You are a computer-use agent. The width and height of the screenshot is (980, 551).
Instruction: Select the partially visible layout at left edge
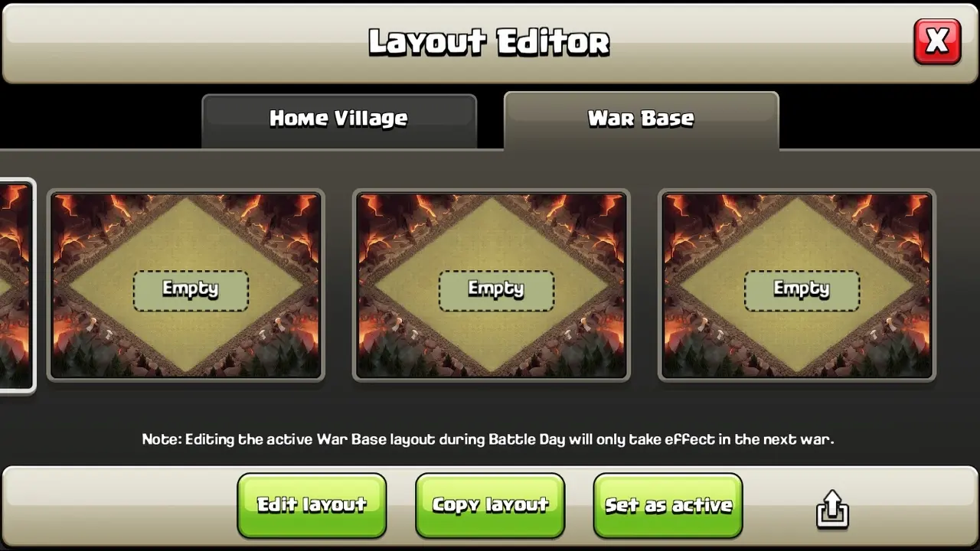(x=16, y=285)
